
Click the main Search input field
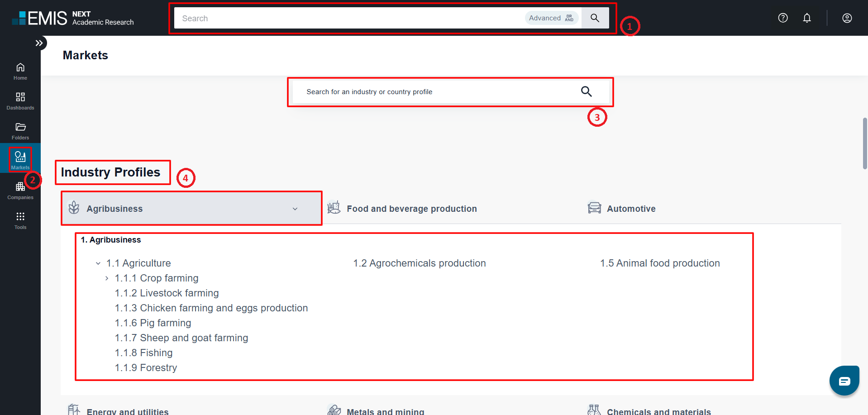coord(348,18)
